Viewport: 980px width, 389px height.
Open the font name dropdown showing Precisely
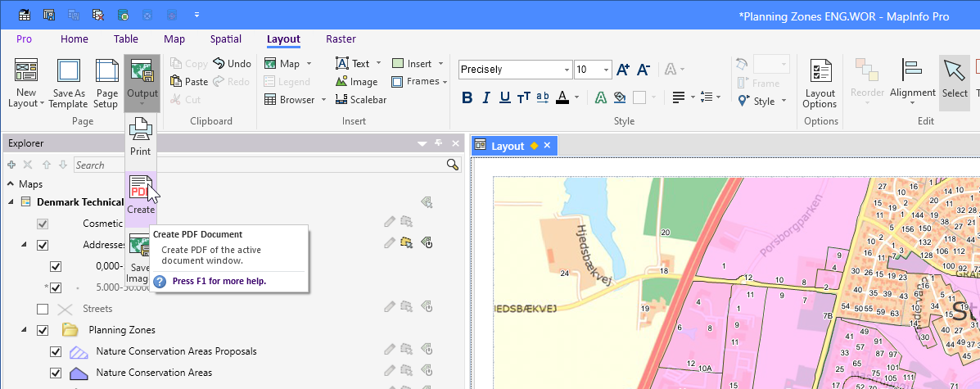point(567,70)
